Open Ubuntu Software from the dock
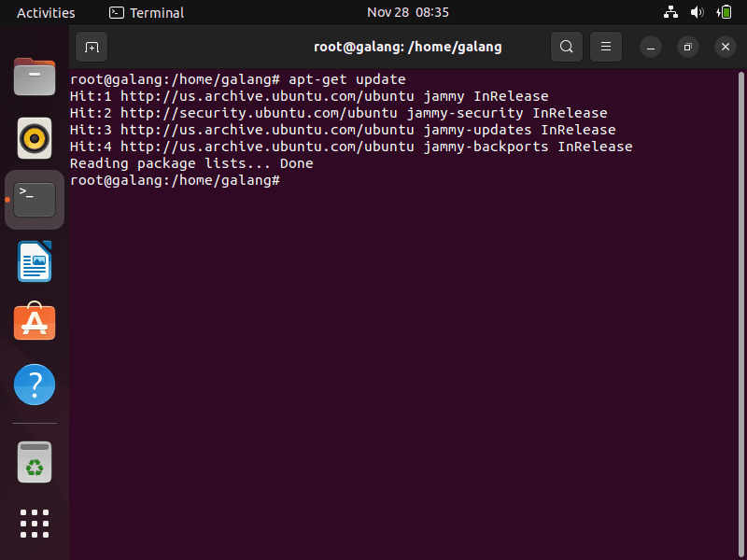747x560 pixels. point(35,321)
